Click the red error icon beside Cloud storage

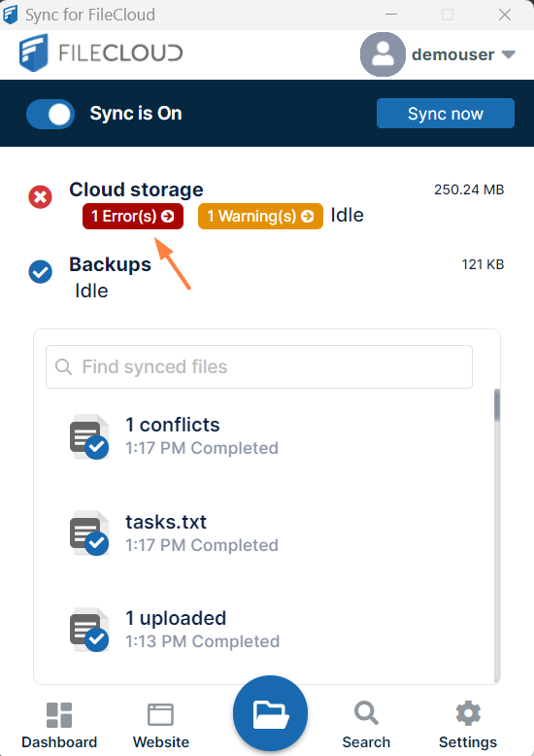point(41,197)
